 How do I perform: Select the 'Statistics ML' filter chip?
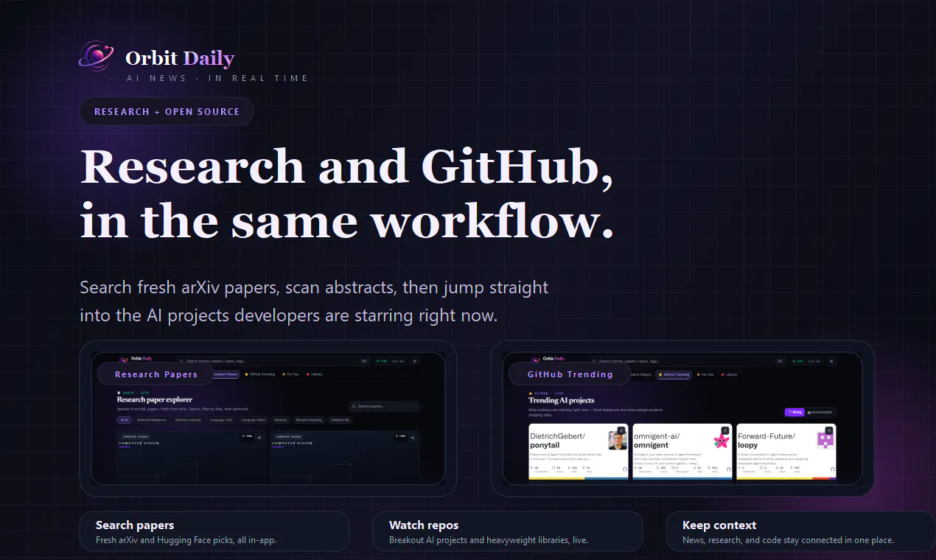click(340, 420)
